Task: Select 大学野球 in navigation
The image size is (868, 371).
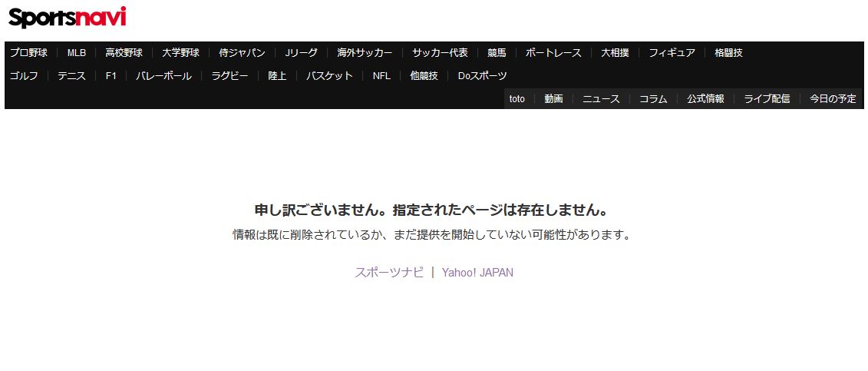Action: [x=180, y=53]
